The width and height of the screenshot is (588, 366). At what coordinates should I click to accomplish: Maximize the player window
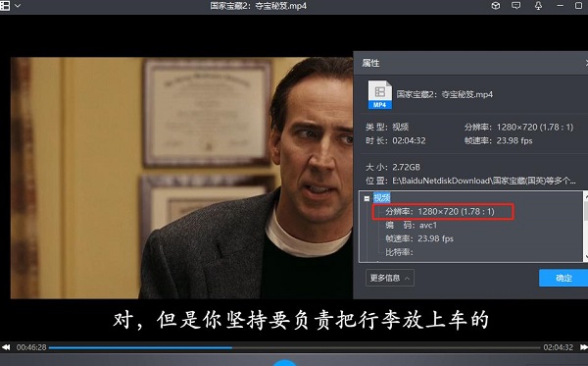(578, 6)
